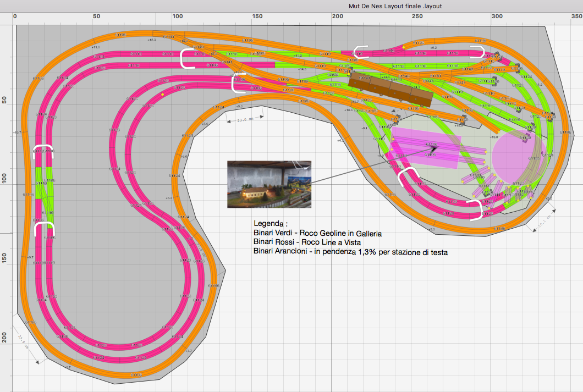
Task: Select the brown station building object
Action: [x=389, y=88]
